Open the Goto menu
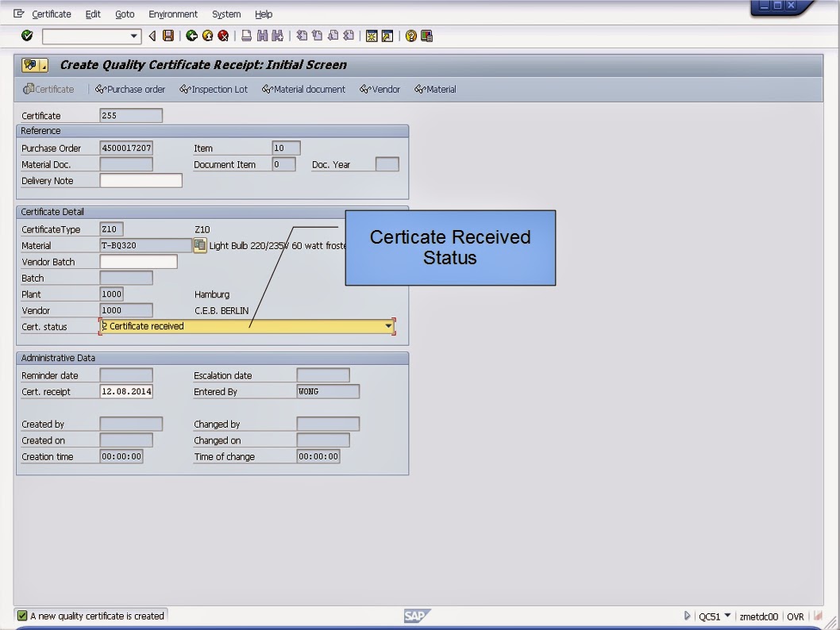This screenshot has height=630, width=840. [x=125, y=14]
